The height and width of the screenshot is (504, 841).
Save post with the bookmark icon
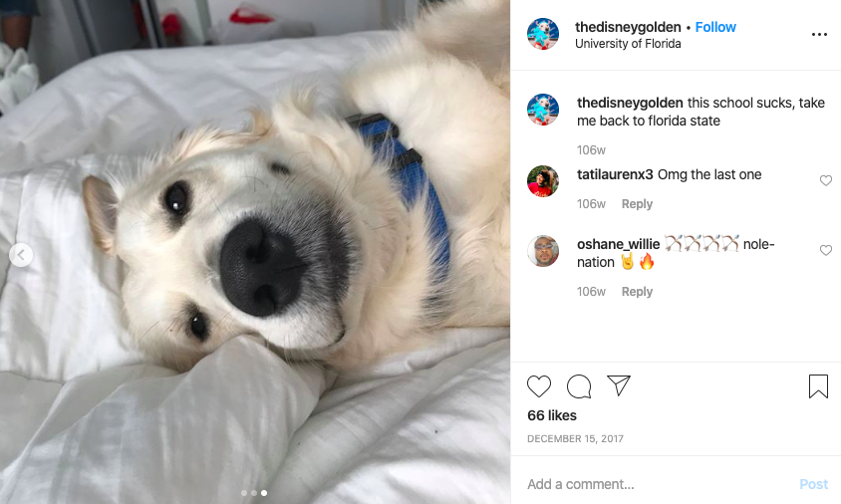818,386
